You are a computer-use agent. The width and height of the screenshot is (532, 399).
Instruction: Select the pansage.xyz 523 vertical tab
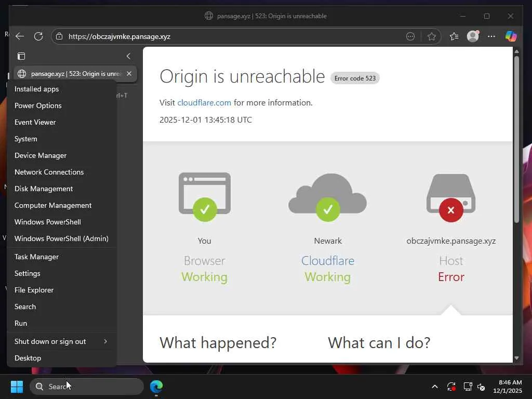coord(75,74)
